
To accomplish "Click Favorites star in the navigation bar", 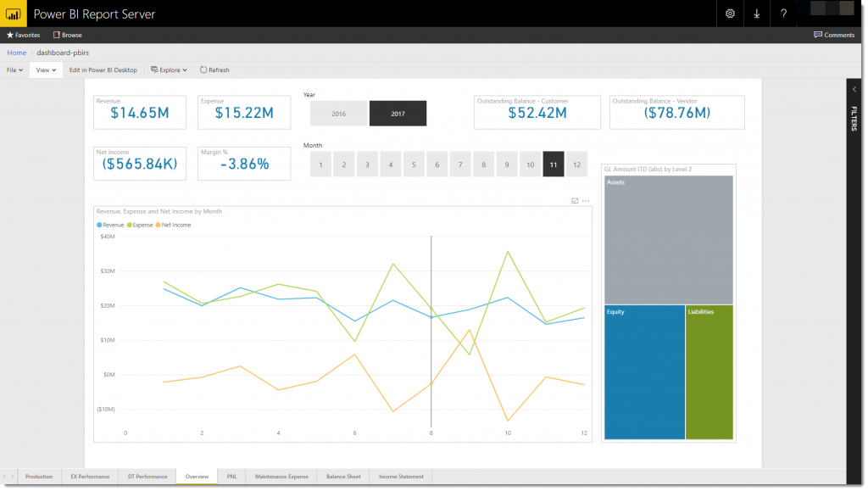I will coord(24,35).
